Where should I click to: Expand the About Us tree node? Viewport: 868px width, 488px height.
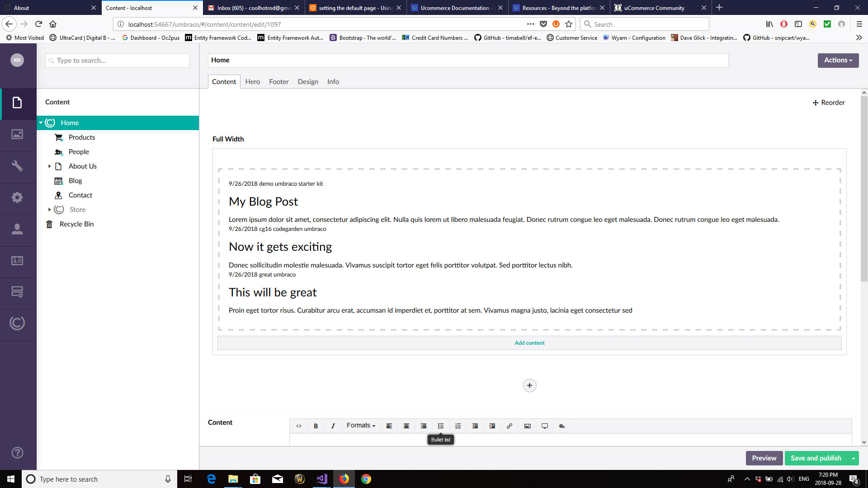49,166
